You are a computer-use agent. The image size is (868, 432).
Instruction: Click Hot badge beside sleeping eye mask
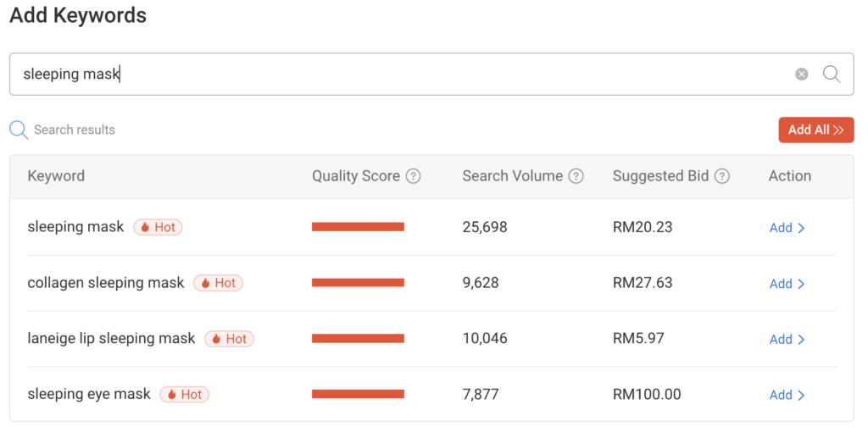pyautogui.click(x=184, y=395)
